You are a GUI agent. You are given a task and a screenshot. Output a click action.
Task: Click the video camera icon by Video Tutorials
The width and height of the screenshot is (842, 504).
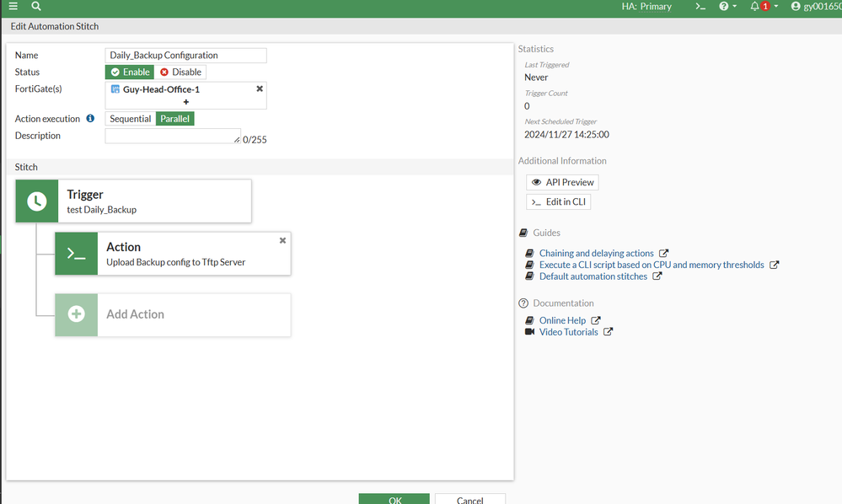[529, 332]
